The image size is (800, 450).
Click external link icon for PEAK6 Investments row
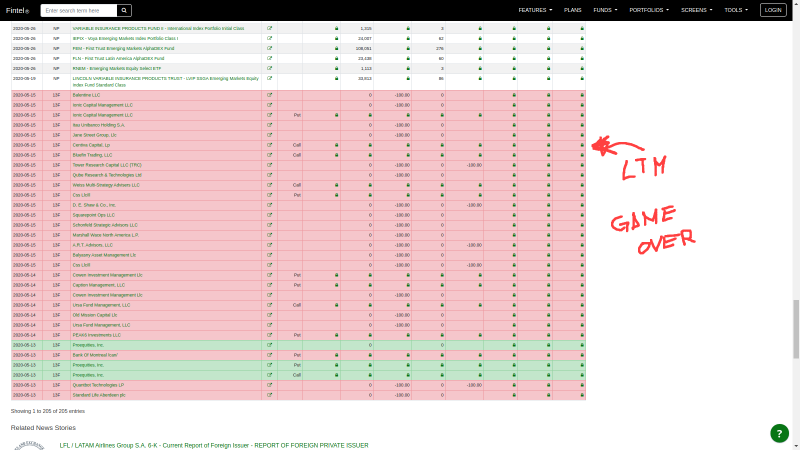(269, 335)
